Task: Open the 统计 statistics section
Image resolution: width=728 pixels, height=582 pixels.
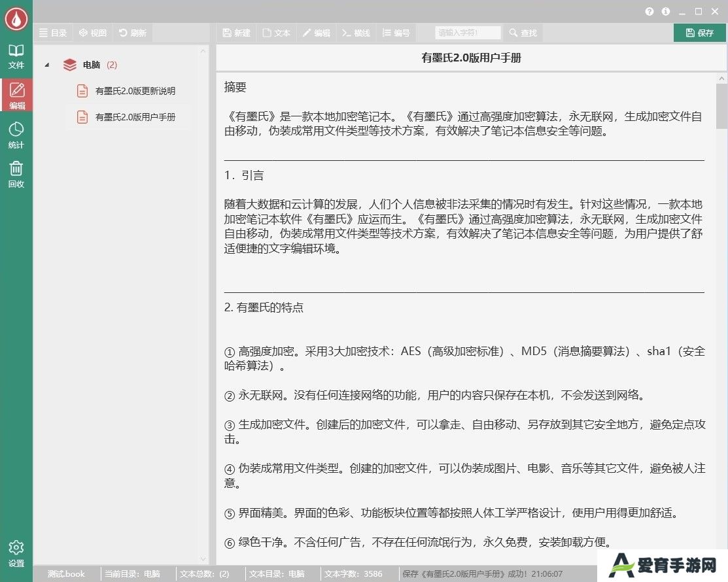Action: point(16,135)
